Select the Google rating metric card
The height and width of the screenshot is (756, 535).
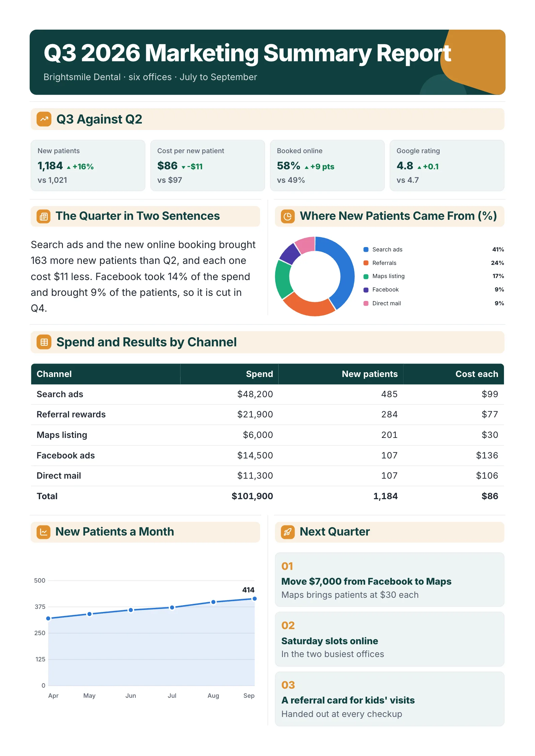coord(447,166)
